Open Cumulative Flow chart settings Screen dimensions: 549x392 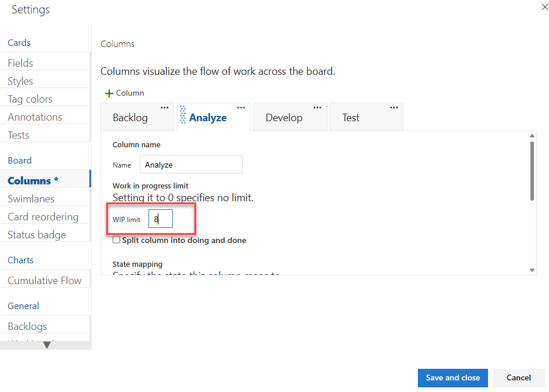tap(45, 280)
